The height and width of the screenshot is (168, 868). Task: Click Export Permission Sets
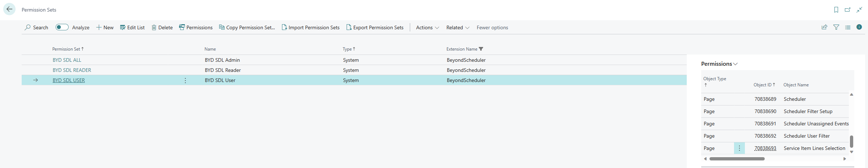coord(375,27)
